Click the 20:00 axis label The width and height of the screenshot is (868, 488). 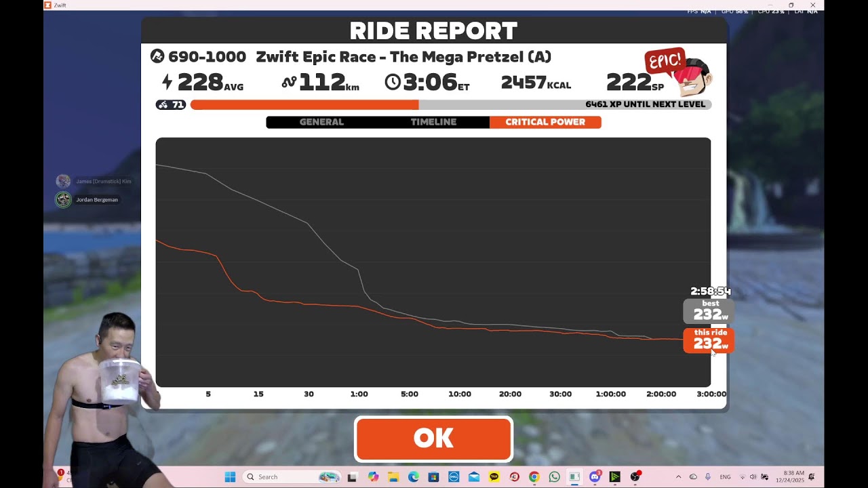(510, 394)
